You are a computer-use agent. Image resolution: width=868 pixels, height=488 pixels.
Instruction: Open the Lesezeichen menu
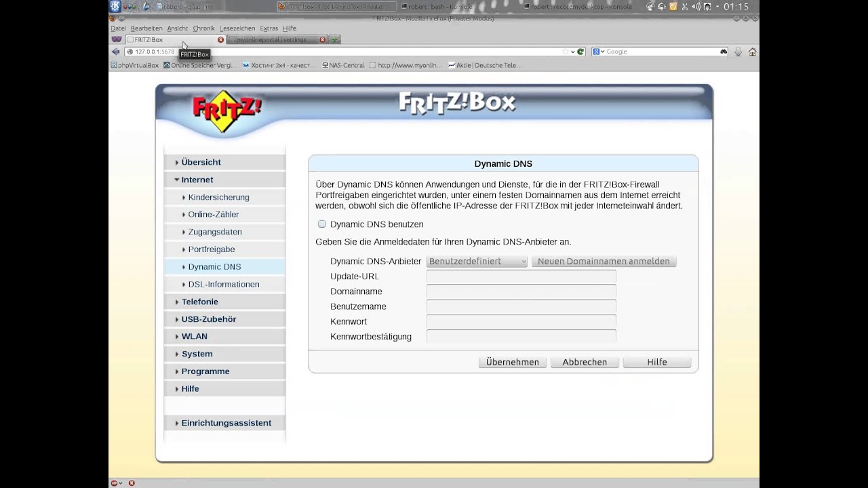tap(237, 28)
